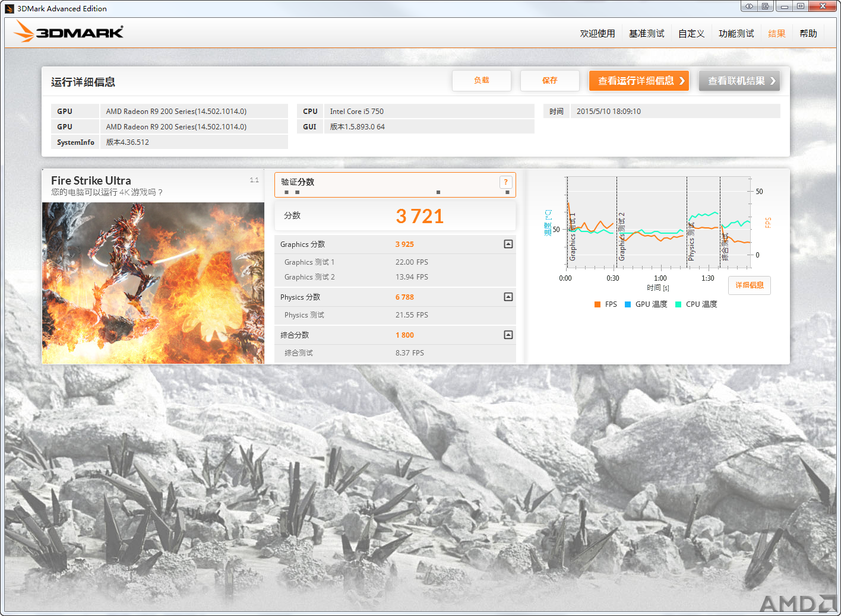The width and height of the screenshot is (841, 616).
Task: Click the 负载 button
Action: point(482,81)
